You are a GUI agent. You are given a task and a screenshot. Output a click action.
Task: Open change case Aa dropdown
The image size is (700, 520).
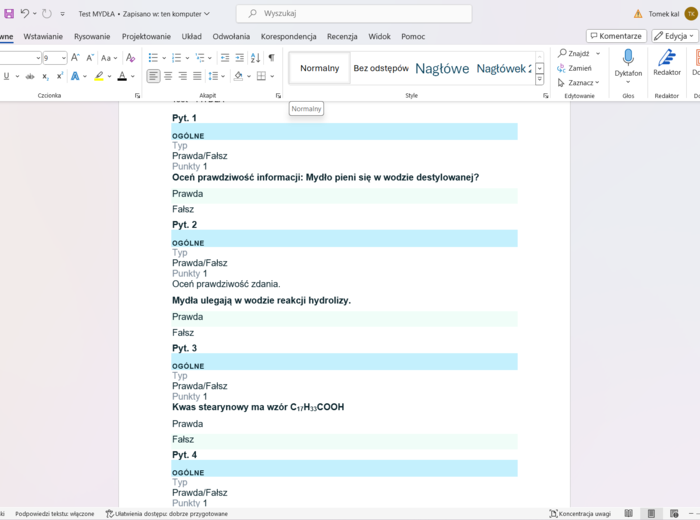click(108, 58)
